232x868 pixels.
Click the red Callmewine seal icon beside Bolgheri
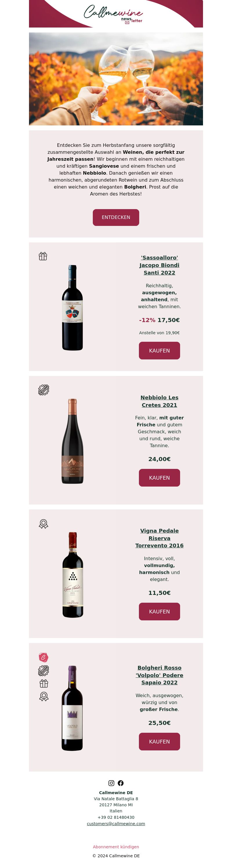tap(43, 657)
